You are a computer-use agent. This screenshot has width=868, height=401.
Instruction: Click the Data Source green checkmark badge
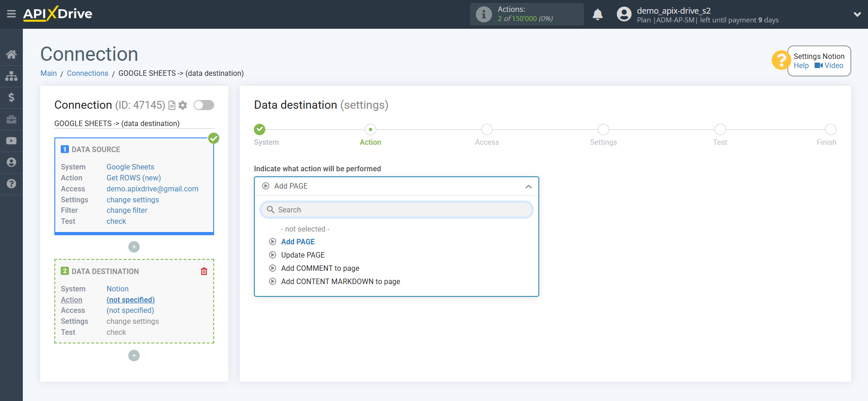point(214,138)
